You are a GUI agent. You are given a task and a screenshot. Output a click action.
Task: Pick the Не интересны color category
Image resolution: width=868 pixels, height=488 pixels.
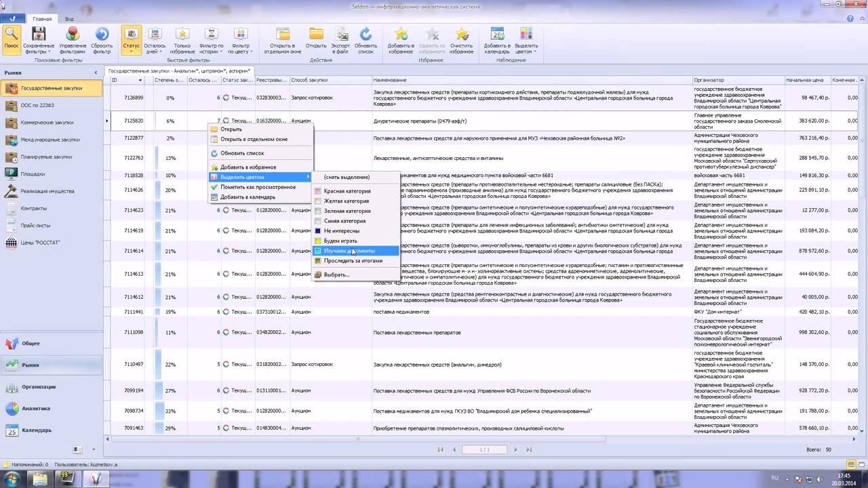point(355,231)
